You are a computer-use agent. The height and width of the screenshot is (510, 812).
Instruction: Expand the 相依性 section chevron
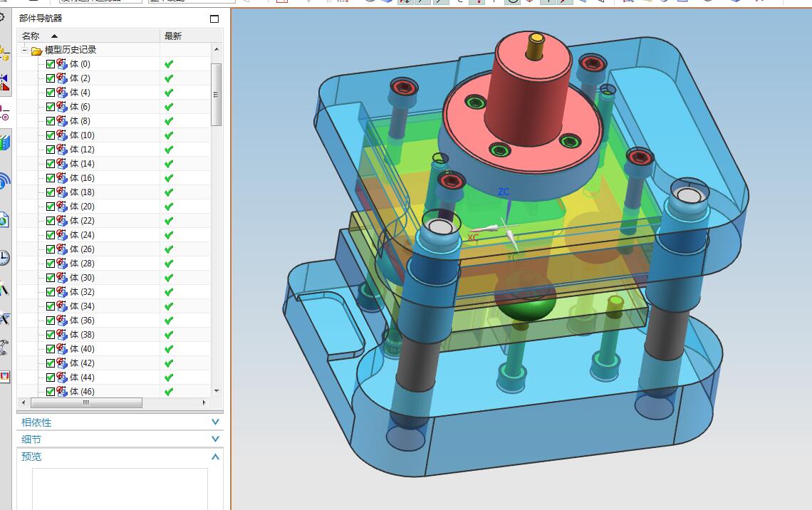(x=215, y=422)
